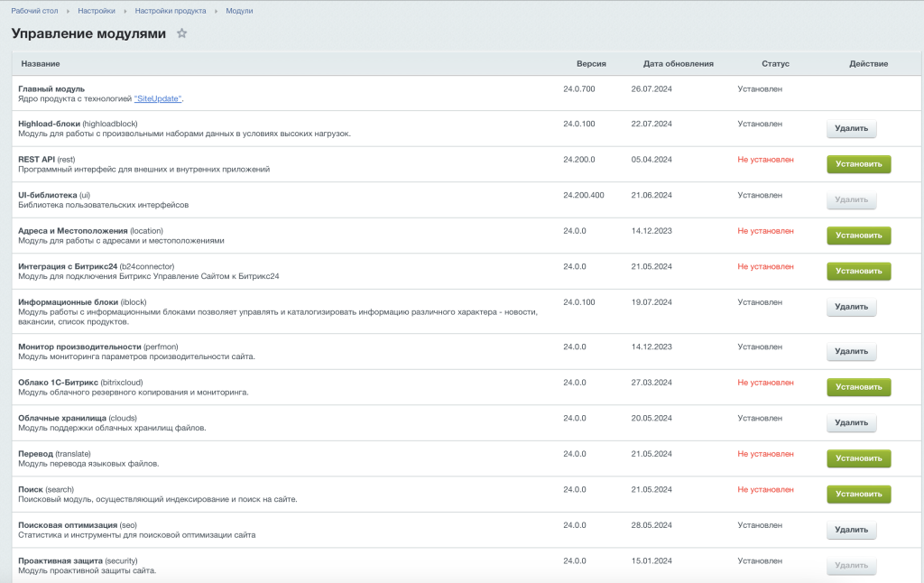Click the Поиск (search) module name
The height and width of the screenshot is (583, 924).
(x=46, y=489)
